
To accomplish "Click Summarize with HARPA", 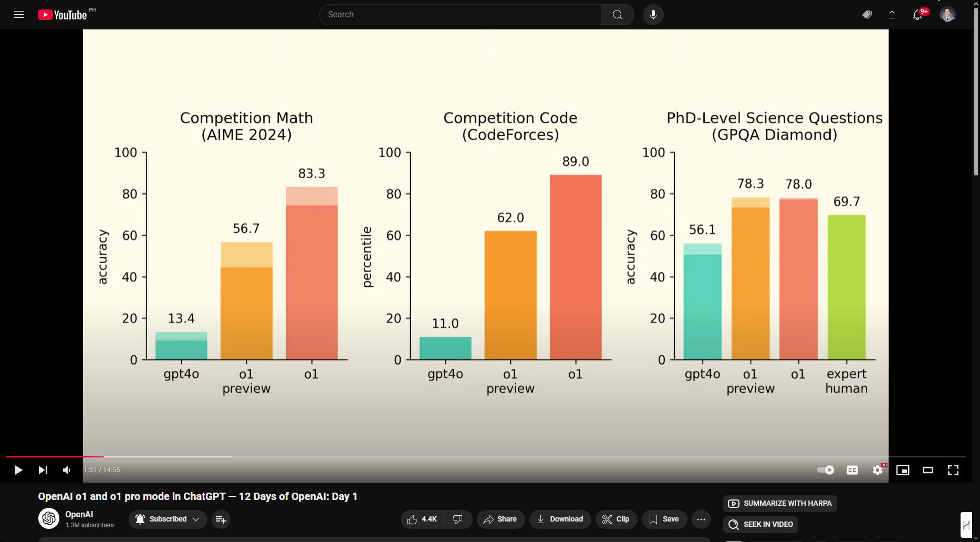I will tap(780, 503).
